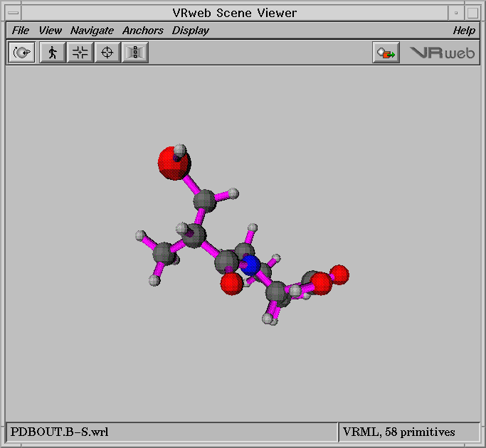Select the Heads-up navigation mode icon
This screenshot has height=448, width=486.
tap(134, 53)
